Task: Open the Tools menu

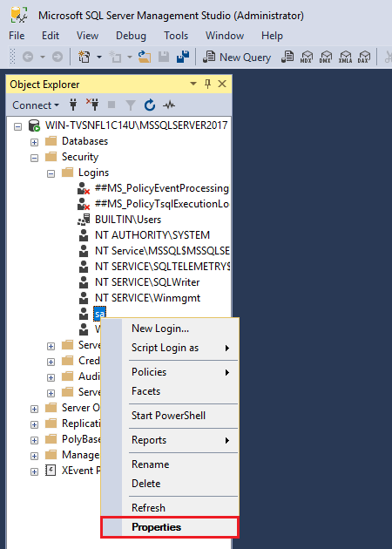Action: click(x=176, y=36)
